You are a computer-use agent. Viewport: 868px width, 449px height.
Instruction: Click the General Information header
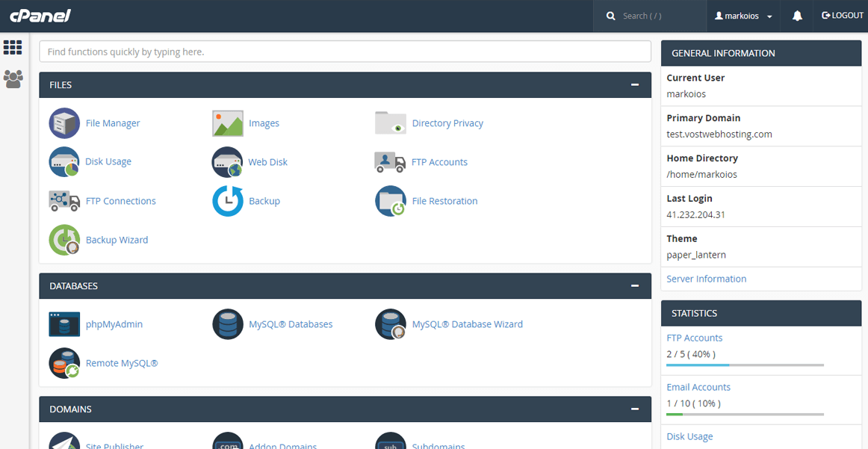(761, 53)
